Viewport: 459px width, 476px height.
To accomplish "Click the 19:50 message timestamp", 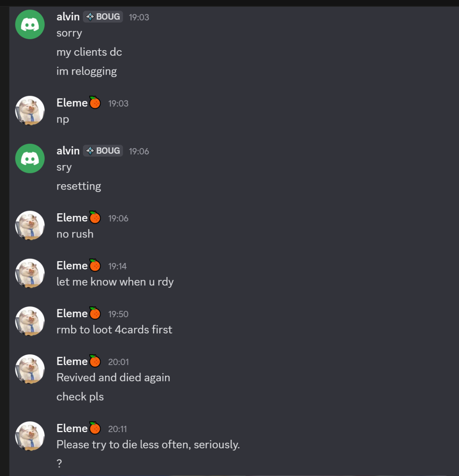I will click(x=118, y=314).
